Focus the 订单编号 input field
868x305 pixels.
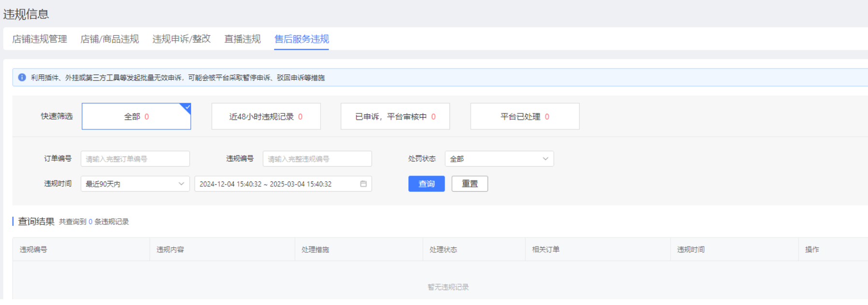click(x=135, y=159)
